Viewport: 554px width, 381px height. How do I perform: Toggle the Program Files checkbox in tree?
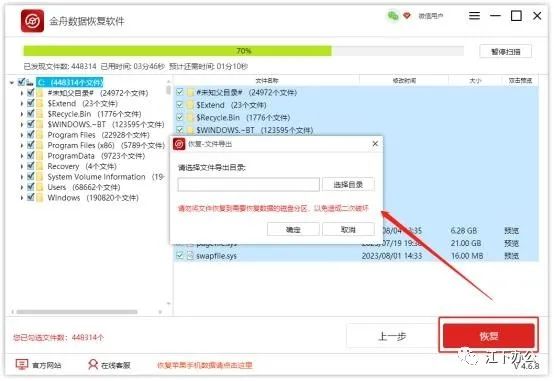(x=31, y=135)
